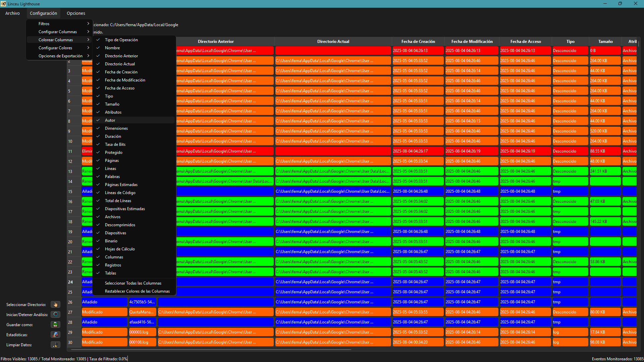
Task: Toggle the Tasa de Bits checkmark
Action: click(x=115, y=144)
